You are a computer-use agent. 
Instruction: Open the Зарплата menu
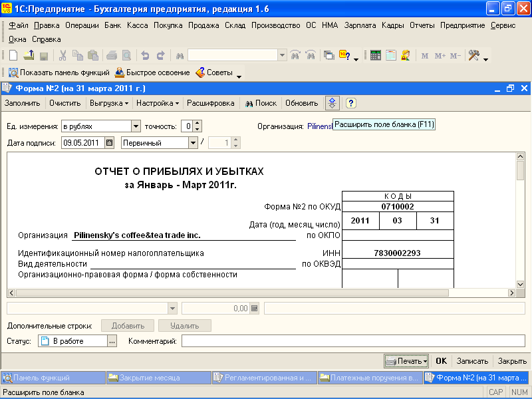pos(360,25)
